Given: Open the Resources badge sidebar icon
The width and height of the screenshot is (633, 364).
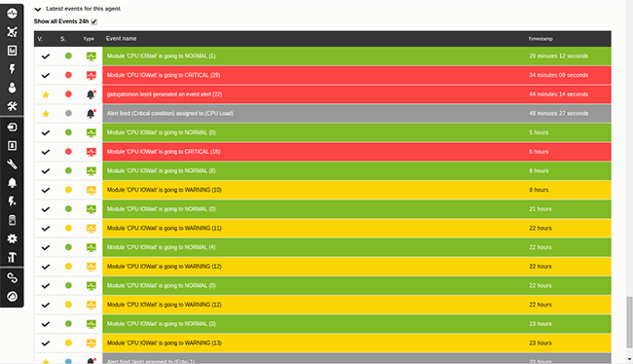Looking at the screenshot, I should point(12,146).
